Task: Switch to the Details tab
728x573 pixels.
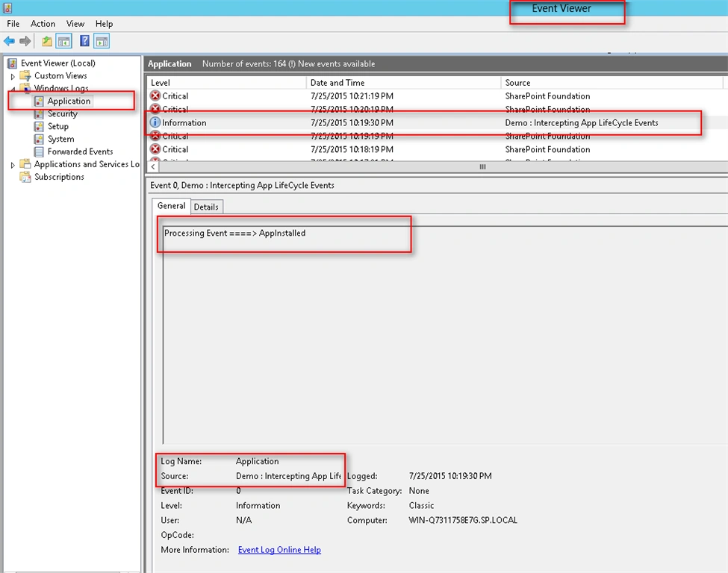Action: click(x=206, y=207)
